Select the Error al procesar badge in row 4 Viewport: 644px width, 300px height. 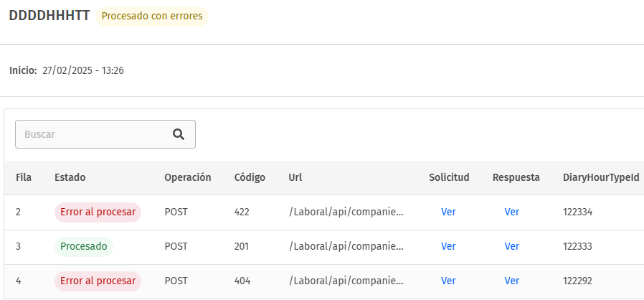point(98,281)
